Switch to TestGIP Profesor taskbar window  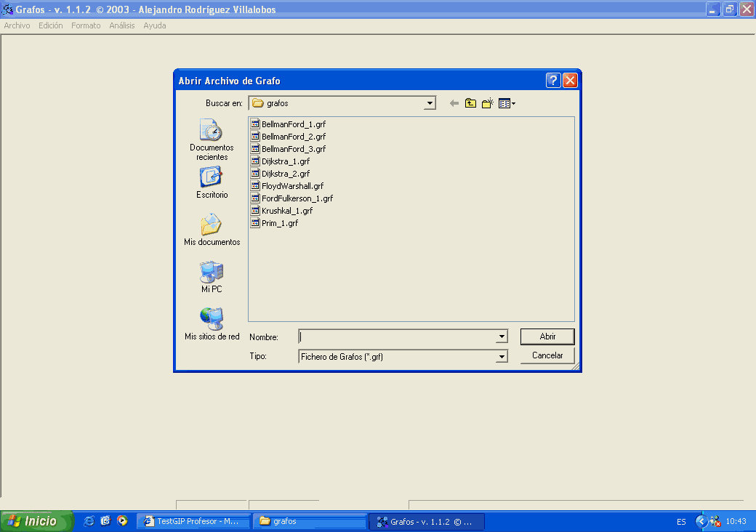[196, 521]
